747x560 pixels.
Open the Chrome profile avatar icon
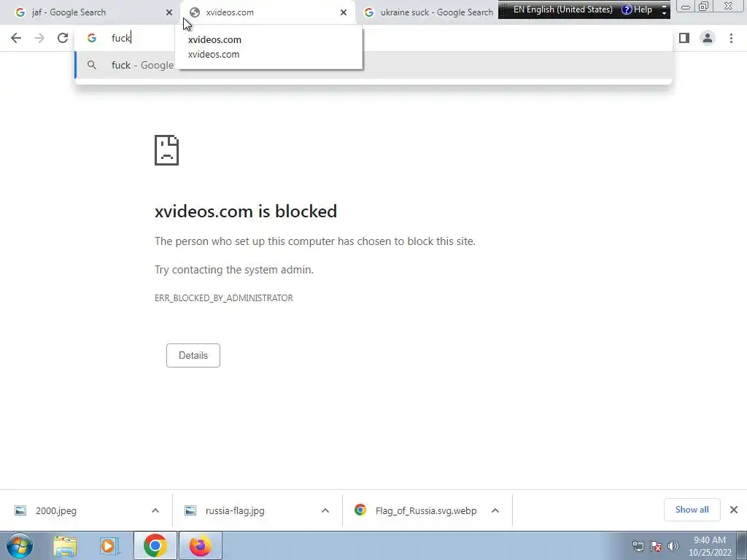[x=708, y=38]
